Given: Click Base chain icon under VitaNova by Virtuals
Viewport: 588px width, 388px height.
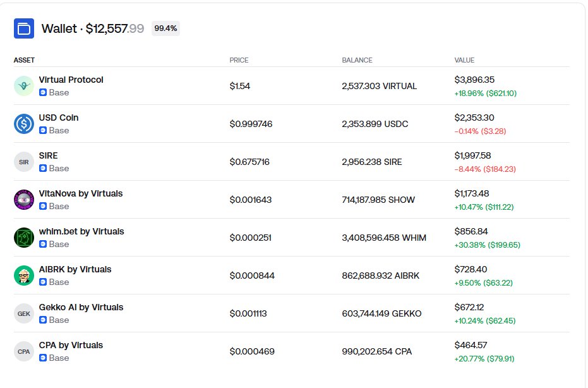Looking at the screenshot, I should pos(43,206).
